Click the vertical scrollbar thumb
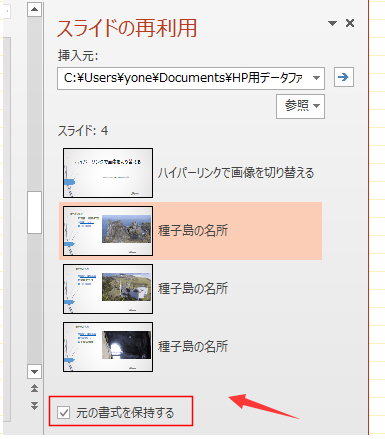The width and height of the screenshot is (385, 439). tap(34, 212)
